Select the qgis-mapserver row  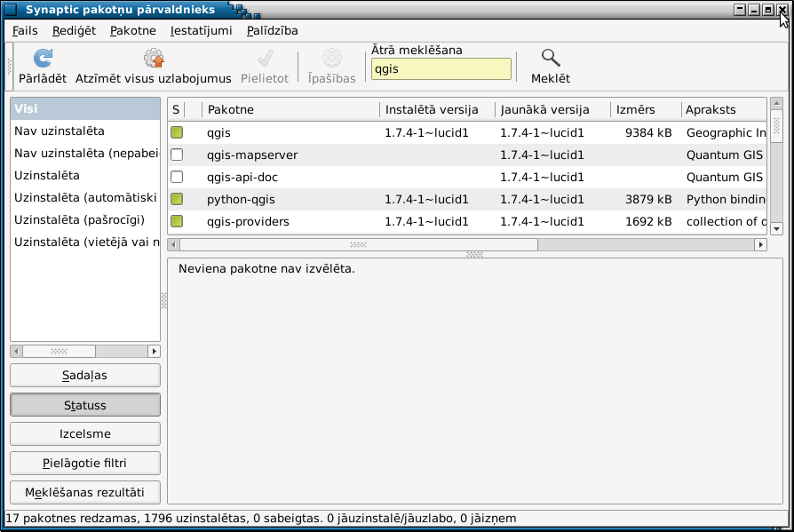(x=467, y=155)
